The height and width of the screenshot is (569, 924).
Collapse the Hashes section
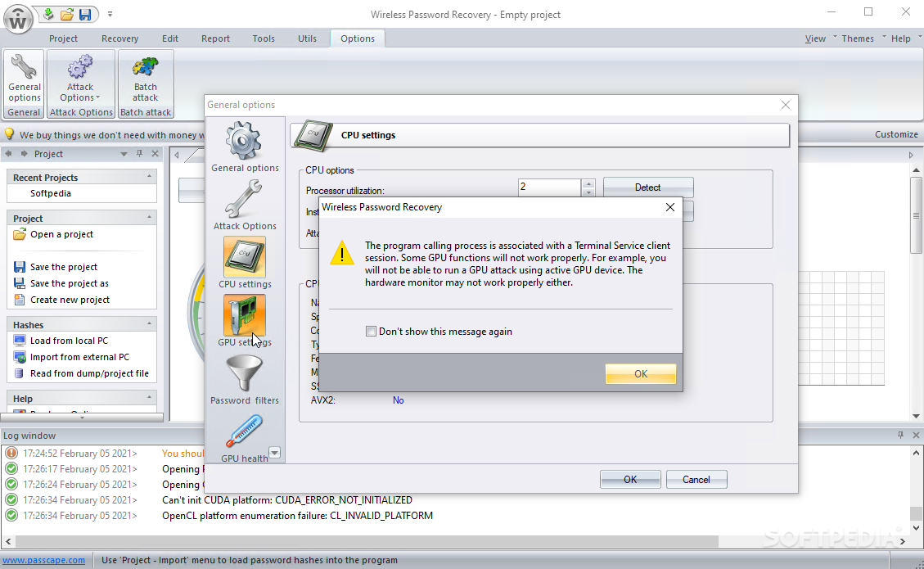pyautogui.click(x=149, y=323)
